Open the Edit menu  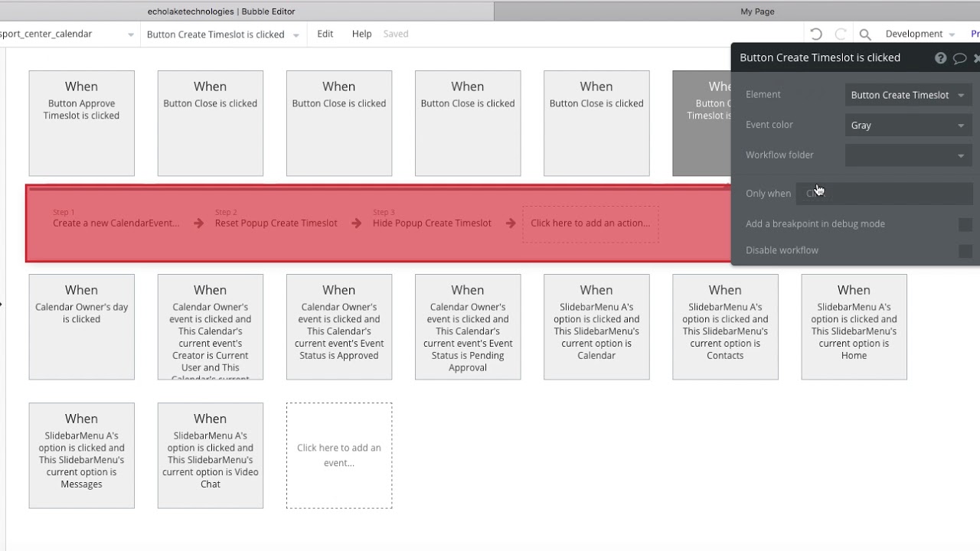[325, 34]
